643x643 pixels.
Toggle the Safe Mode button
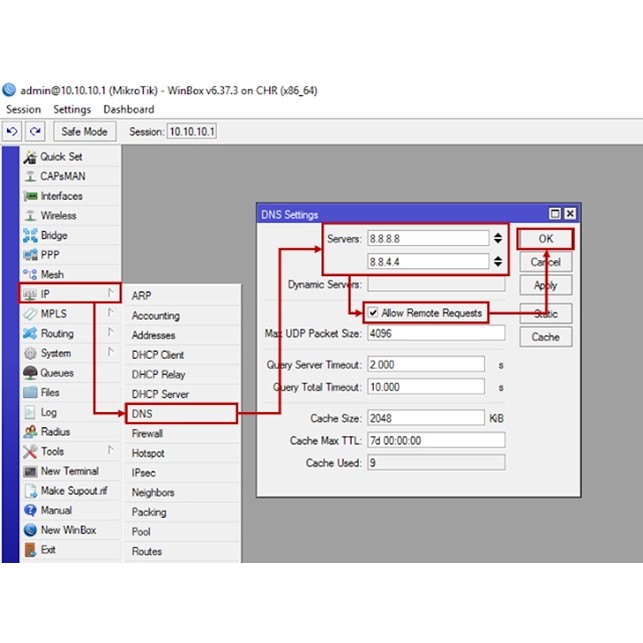84,132
